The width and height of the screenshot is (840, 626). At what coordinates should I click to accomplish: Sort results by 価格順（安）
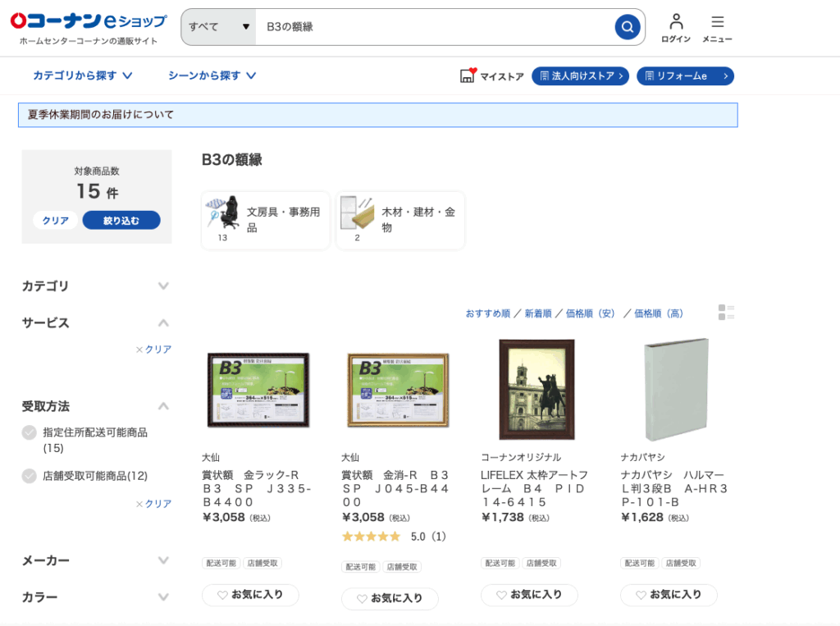(x=591, y=313)
